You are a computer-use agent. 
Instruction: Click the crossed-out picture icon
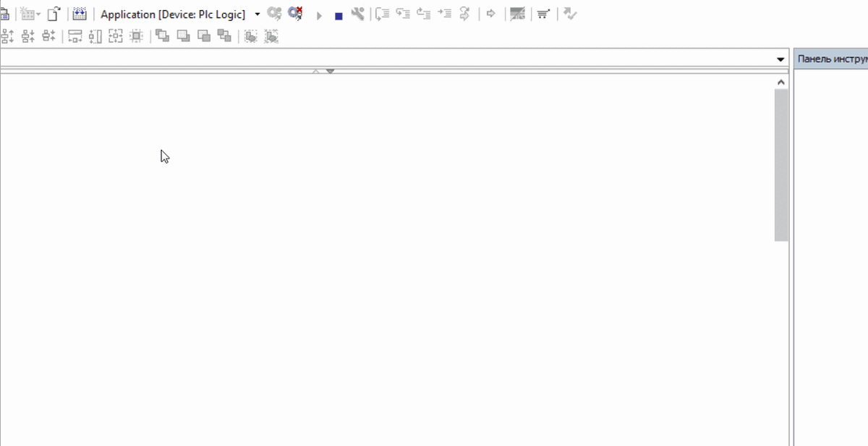[517, 14]
